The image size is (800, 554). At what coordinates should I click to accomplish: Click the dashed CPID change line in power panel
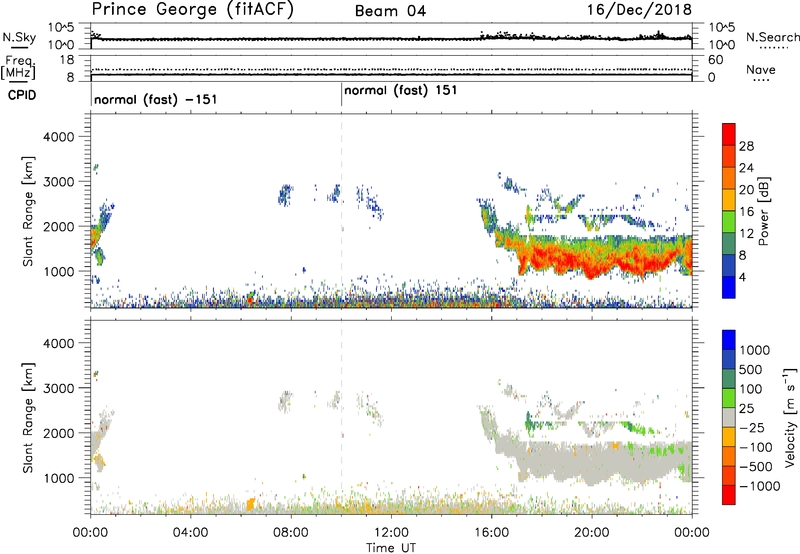tap(341, 210)
